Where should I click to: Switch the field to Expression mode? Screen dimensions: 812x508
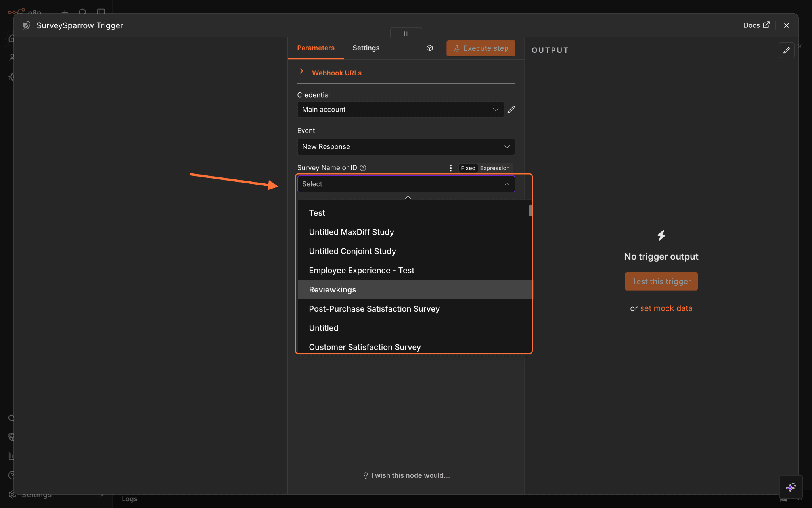click(x=495, y=168)
